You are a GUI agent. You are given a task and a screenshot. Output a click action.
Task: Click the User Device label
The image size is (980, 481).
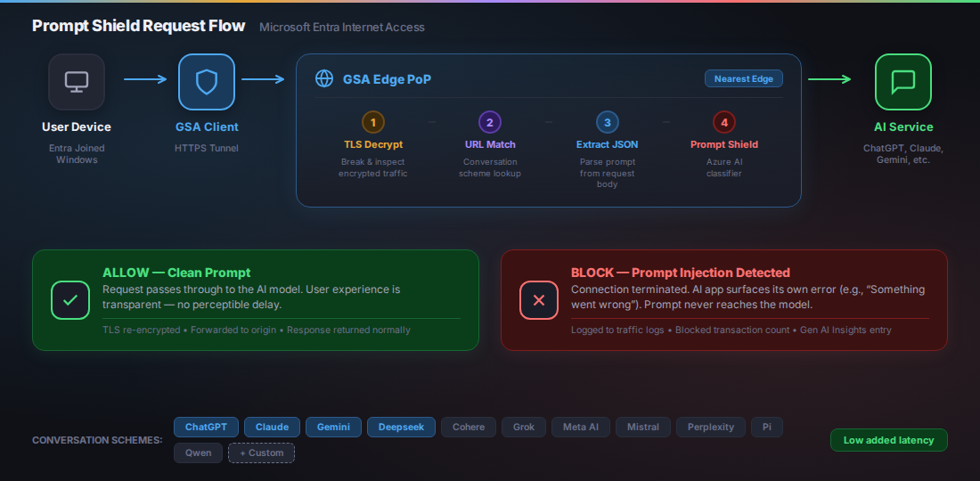tap(77, 127)
